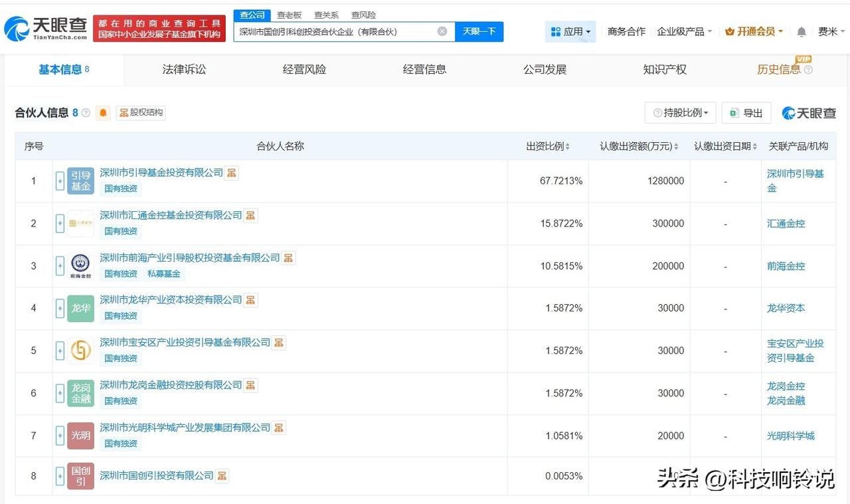
Task: Open 商务合作 link in header
Action: (626, 31)
